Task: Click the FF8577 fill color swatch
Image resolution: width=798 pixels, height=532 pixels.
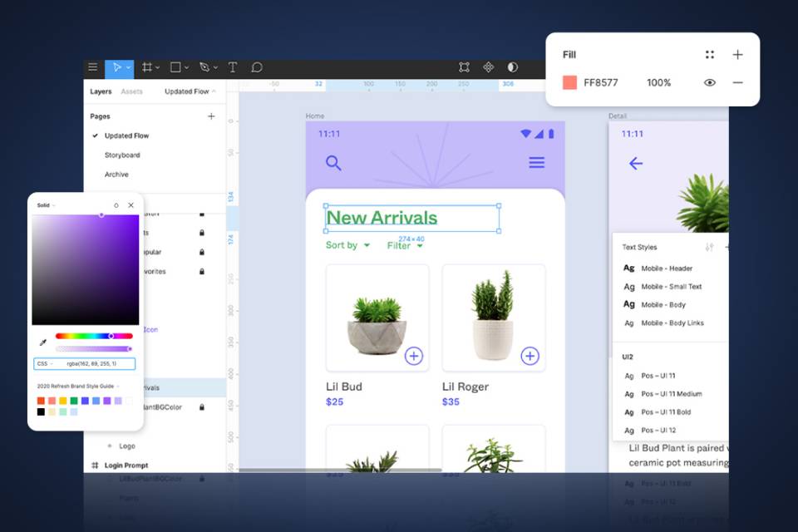Action: (570, 83)
